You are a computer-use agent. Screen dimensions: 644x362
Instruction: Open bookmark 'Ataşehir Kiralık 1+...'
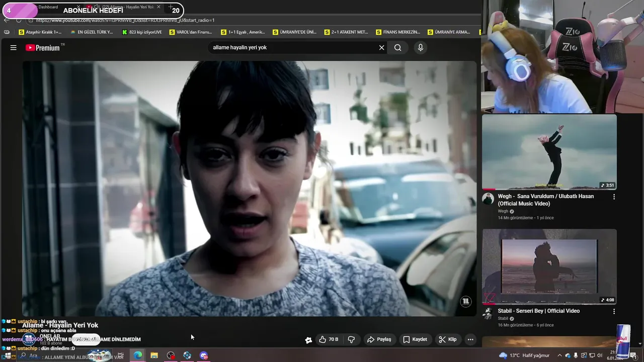coord(40,32)
